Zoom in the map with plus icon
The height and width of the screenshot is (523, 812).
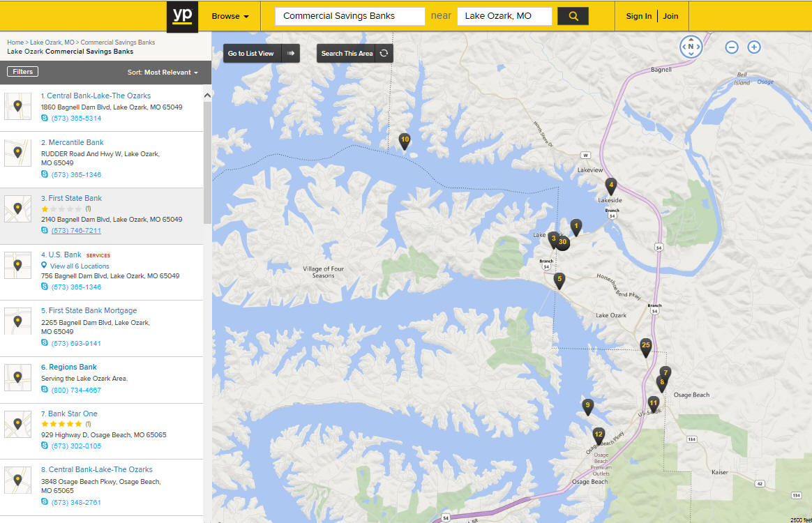pyautogui.click(x=754, y=47)
